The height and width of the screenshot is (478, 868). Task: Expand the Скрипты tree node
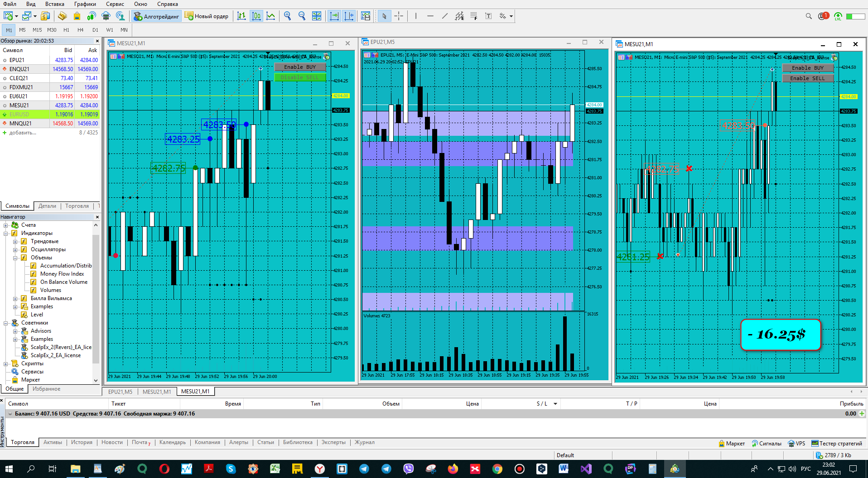pos(6,363)
